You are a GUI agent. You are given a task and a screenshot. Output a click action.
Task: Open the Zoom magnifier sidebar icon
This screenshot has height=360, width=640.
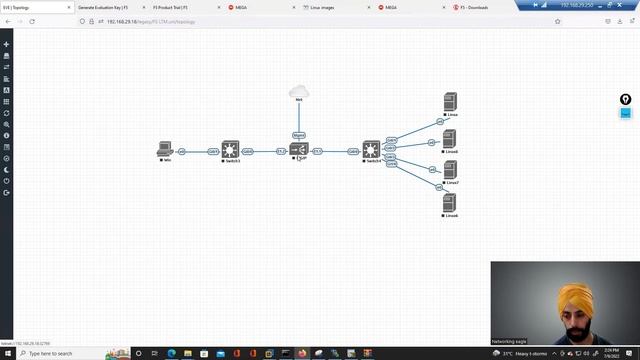coord(6,124)
